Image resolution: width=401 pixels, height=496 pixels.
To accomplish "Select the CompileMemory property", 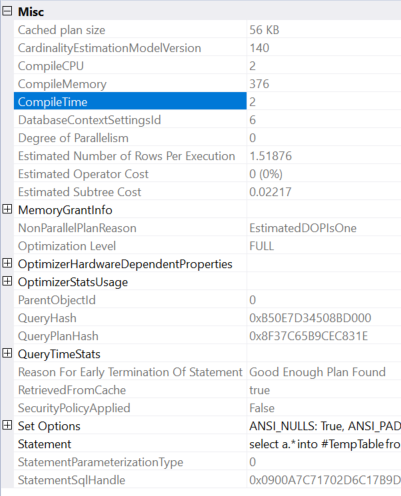I will 130,84.
